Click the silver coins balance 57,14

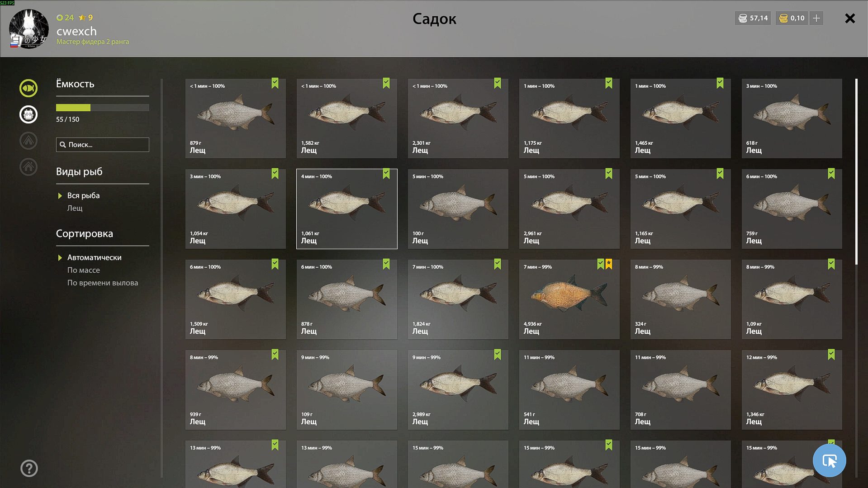[x=753, y=18]
